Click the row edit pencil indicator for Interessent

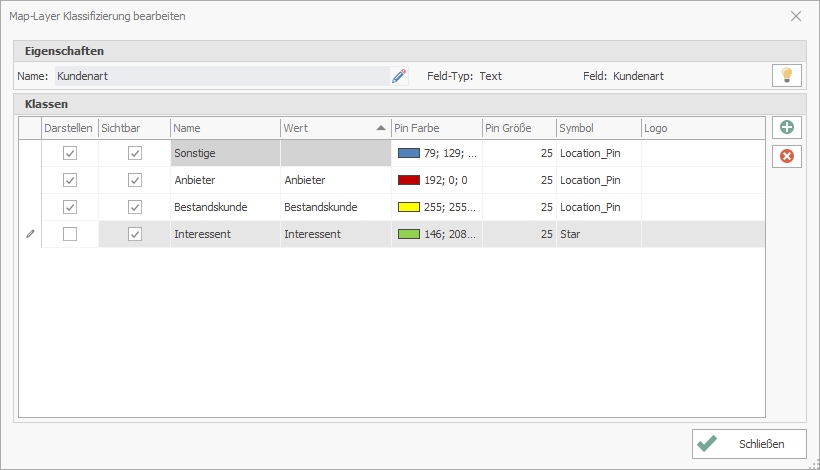pos(29,234)
